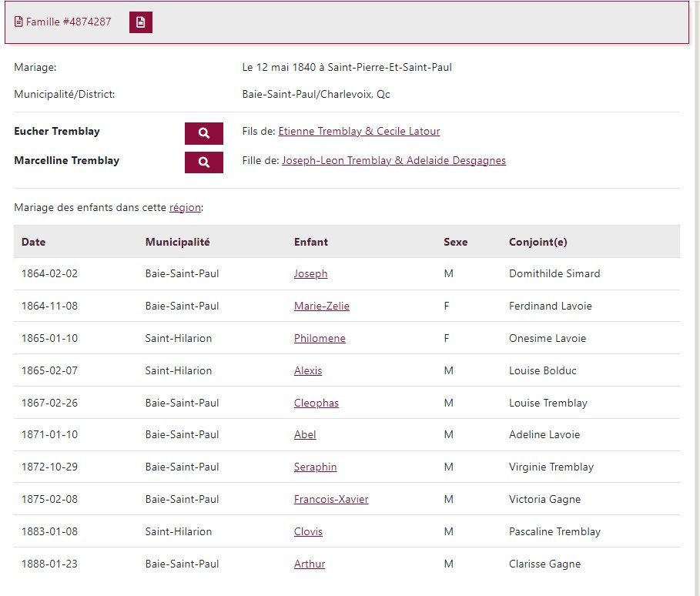Select the Clovis link
Image resolution: width=700 pixels, height=596 pixels.
[x=308, y=532]
